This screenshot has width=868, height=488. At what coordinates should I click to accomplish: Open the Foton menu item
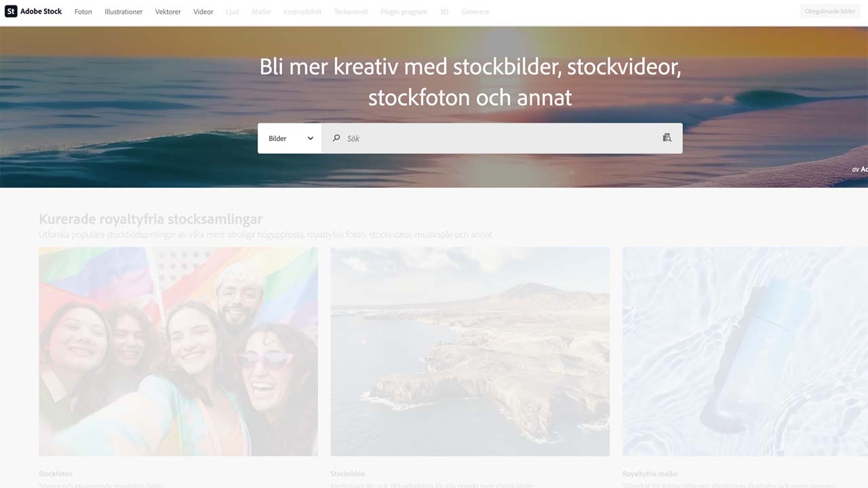pos(83,12)
